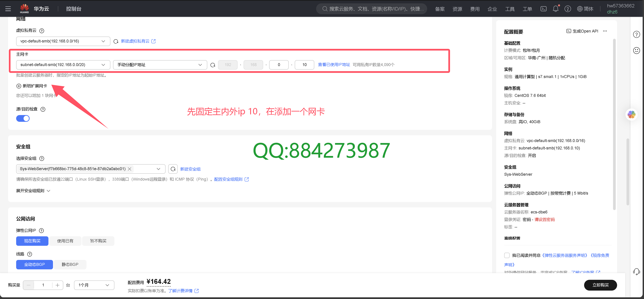Show the 虚拟私有云 help tooltip

point(42,31)
